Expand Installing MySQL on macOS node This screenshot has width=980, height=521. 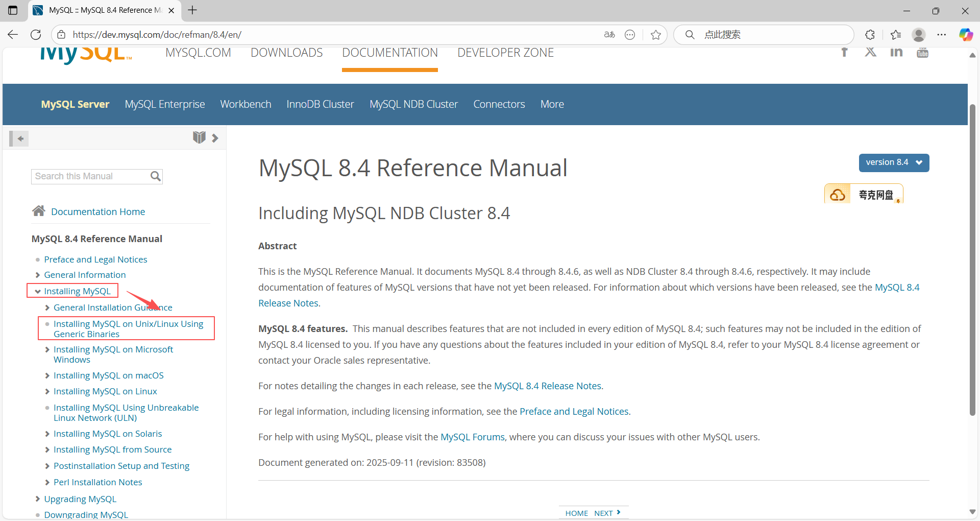(47, 375)
